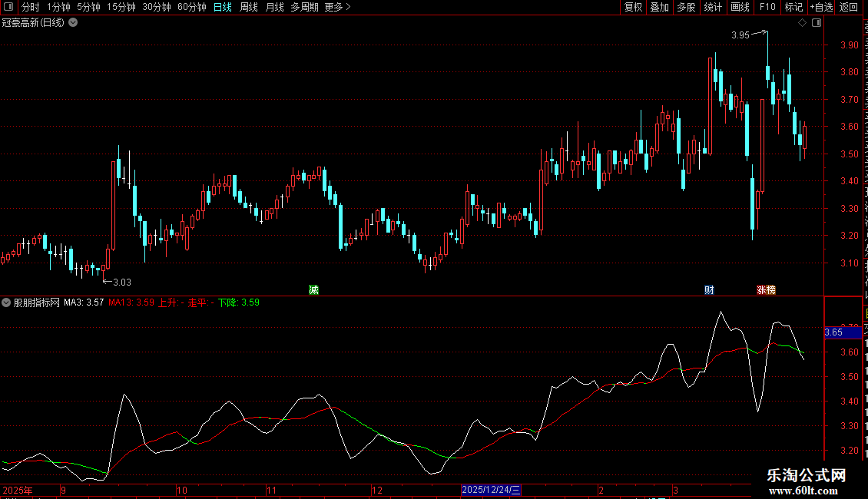The image size is (868, 499).
Task: Open F10 company info
Action: coord(767,7)
